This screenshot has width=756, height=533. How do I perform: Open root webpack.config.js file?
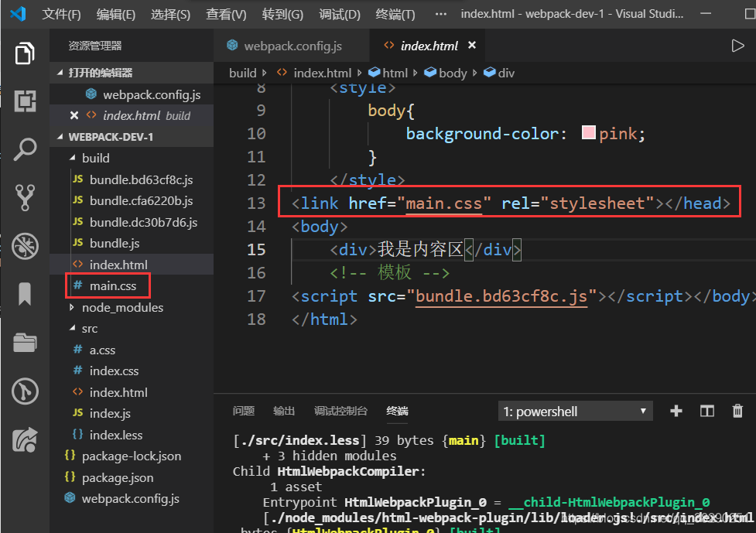point(131,499)
